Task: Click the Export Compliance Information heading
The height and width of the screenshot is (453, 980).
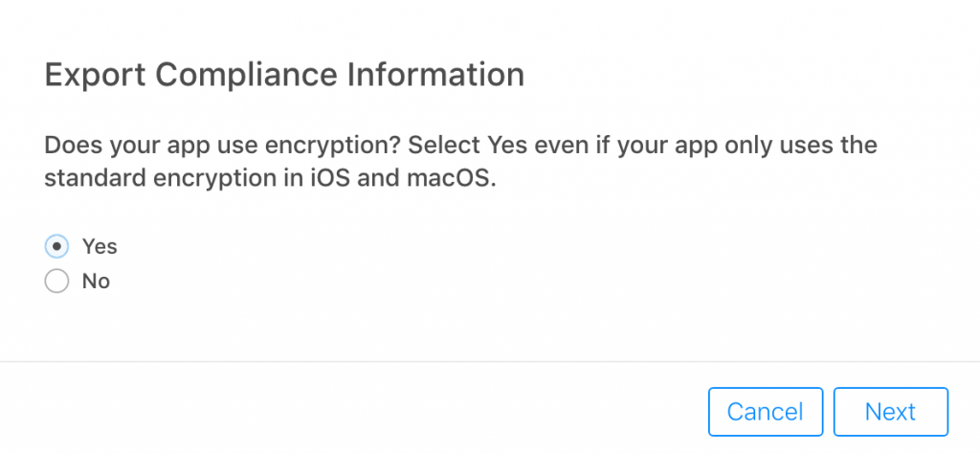Action: pos(284,77)
